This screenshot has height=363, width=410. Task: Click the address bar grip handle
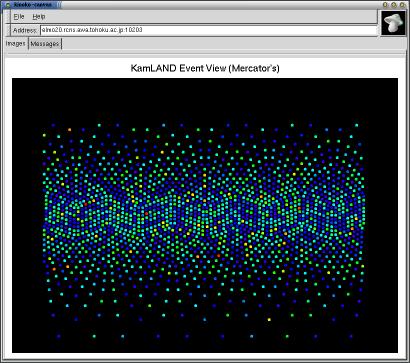pos(8,30)
